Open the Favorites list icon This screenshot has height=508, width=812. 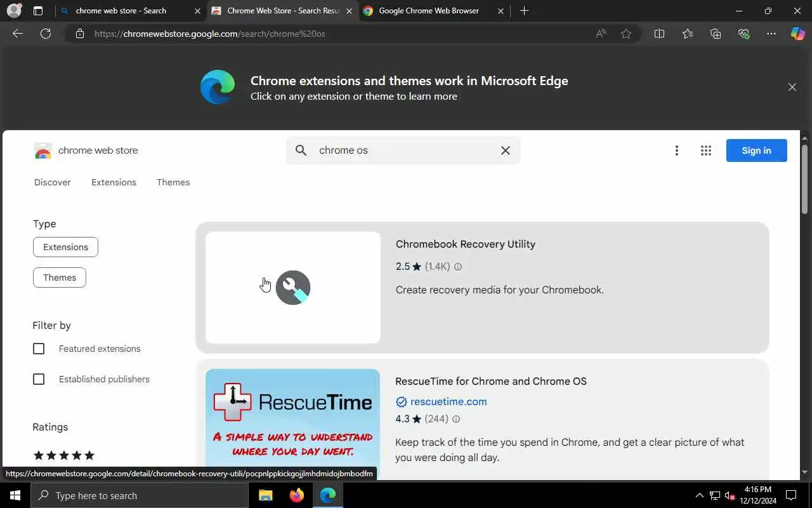coord(688,34)
